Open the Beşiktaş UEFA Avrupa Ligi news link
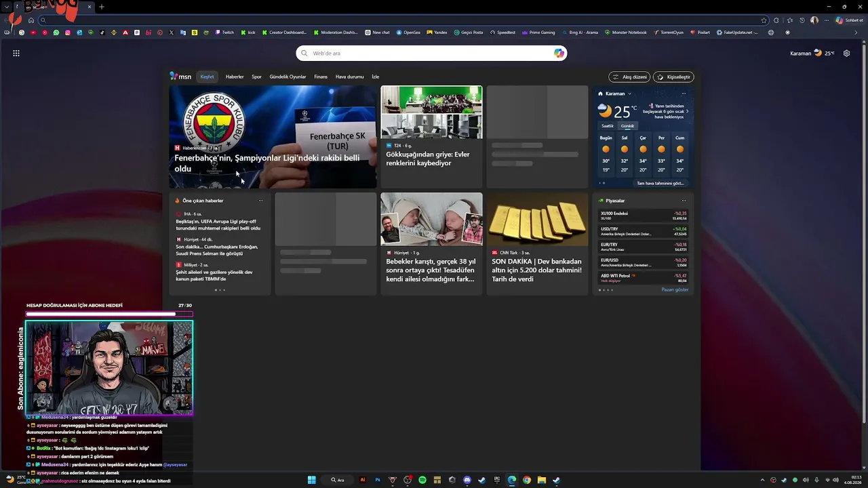 pyautogui.click(x=218, y=225)
